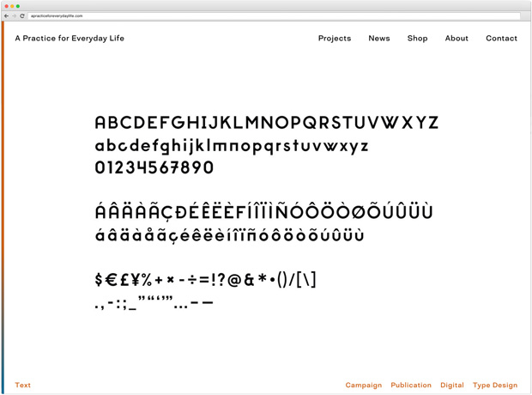
Task: Filter by Campaign category
Action: 363,386
